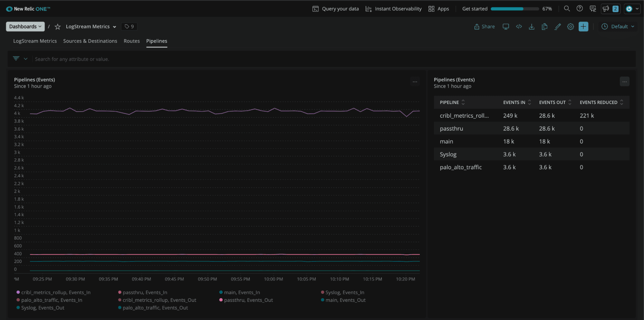Toggle passthru, Events_Out legend series
The height and width of the screenshot is (320, 644).
pyautogui.click(x=248, y=300)
